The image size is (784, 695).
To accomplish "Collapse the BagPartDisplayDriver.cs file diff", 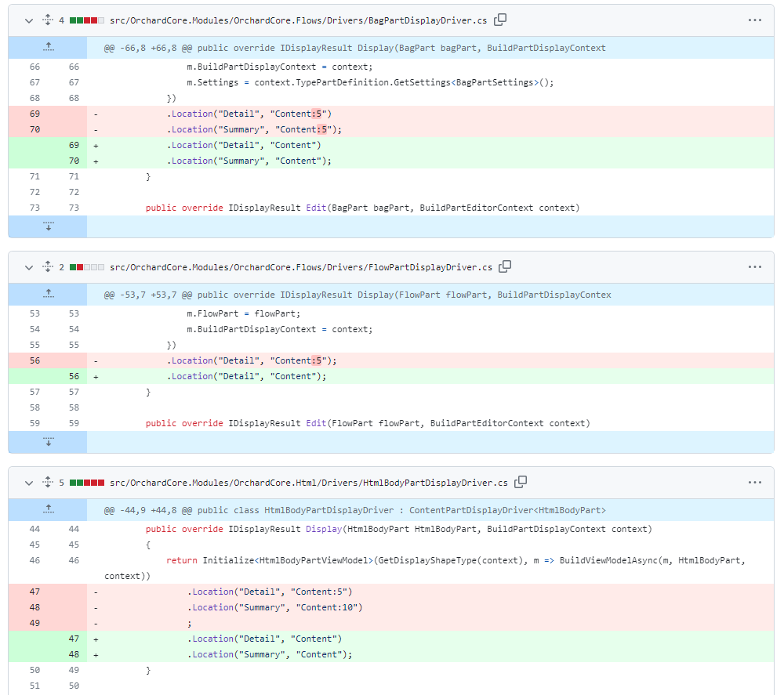I will click(x=29, y=20).
